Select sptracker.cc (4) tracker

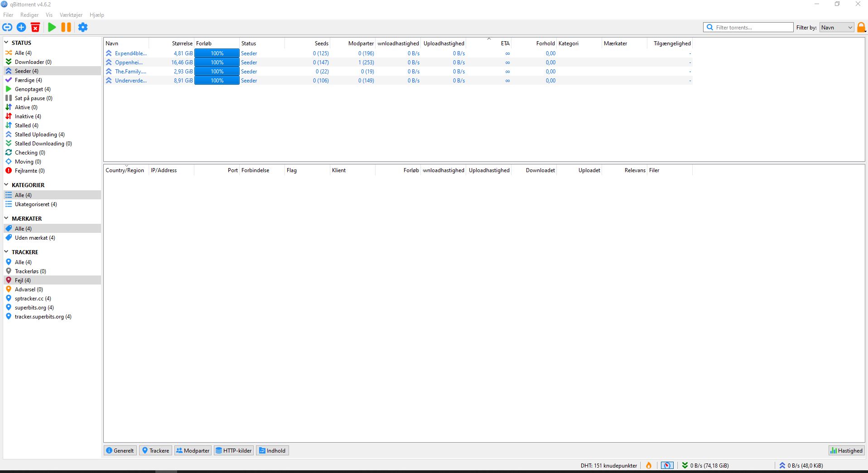52,299
